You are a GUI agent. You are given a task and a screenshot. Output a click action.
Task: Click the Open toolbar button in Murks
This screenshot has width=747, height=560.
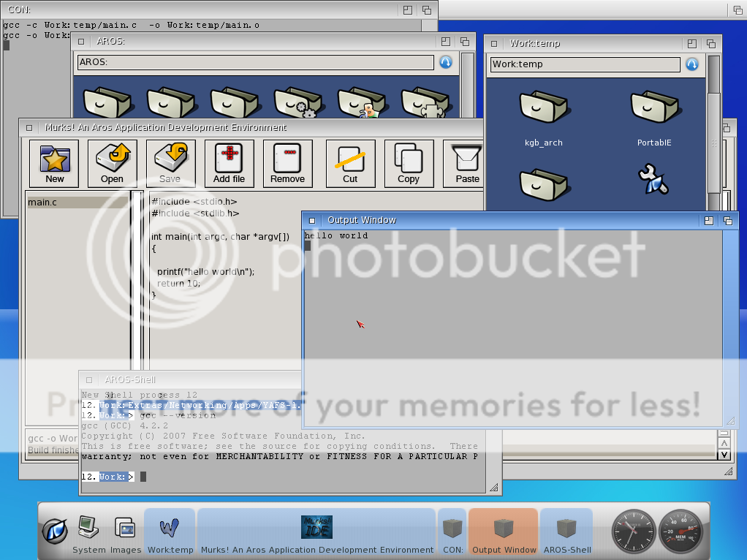112,164
